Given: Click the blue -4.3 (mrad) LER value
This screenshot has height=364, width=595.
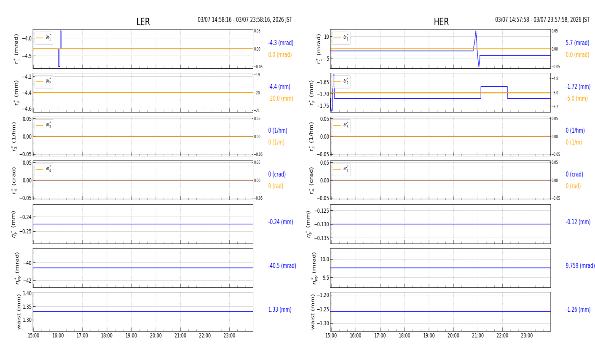Looking at the screenshot, I should (281, 43).
